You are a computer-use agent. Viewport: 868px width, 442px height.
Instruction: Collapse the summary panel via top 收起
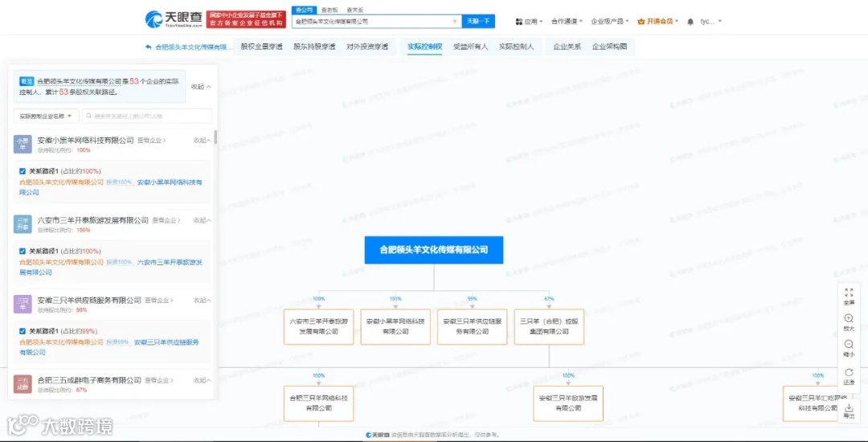coord(201,87)
